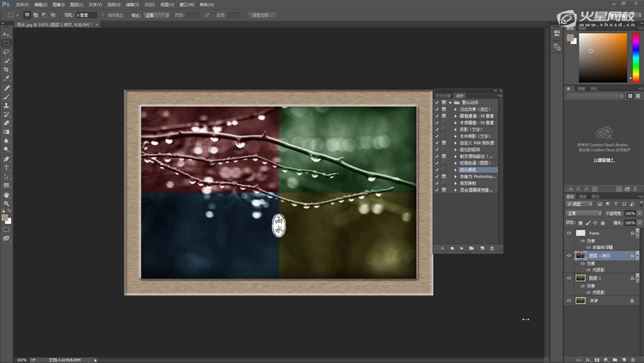Click play button in Actions panel
The height and width of the screenshot is (363, 644).
pos(462,249)
